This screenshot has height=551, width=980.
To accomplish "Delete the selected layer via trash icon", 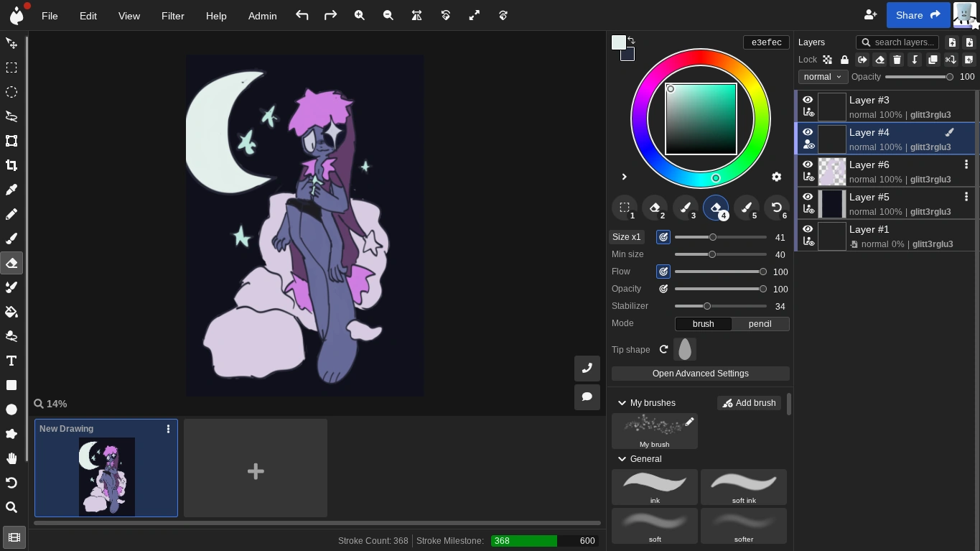I will click(897, 60).
